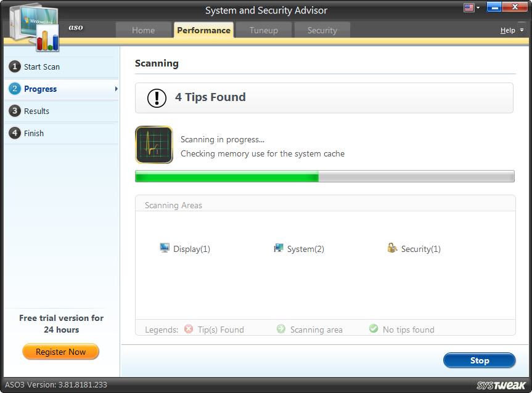The height and width of the screenshot is (393, 532).
Task: Switch to the Tuneup tab
Action: [x=263, y=29]
